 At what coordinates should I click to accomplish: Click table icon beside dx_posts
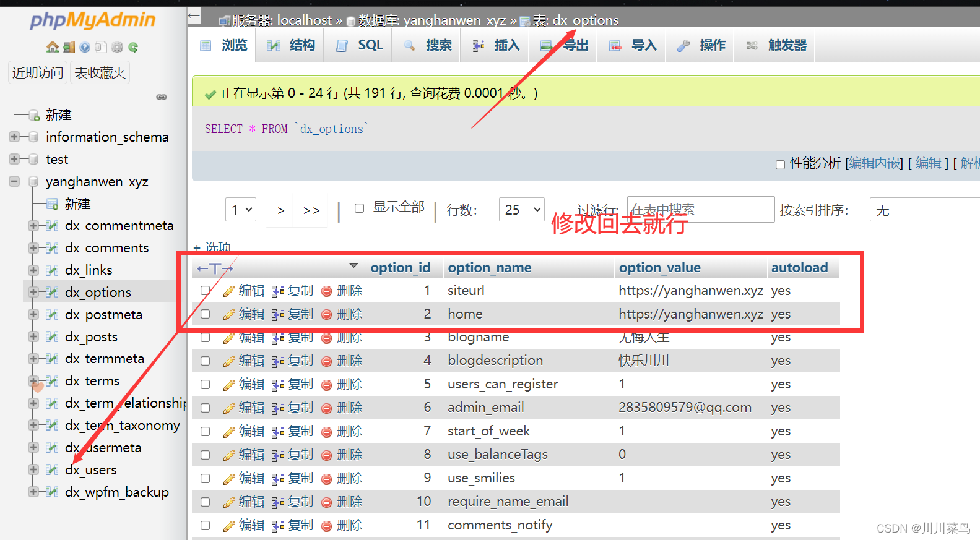53,336
